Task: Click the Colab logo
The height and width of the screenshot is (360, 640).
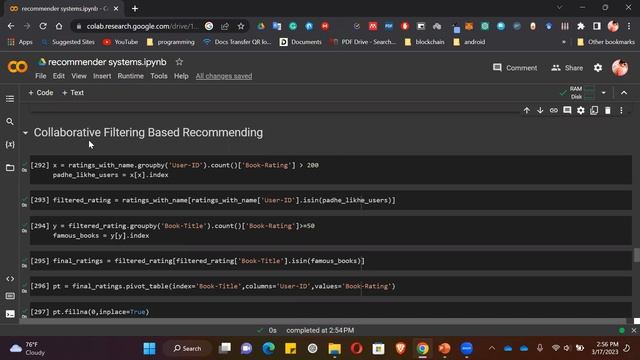Action: coord(18,67)
